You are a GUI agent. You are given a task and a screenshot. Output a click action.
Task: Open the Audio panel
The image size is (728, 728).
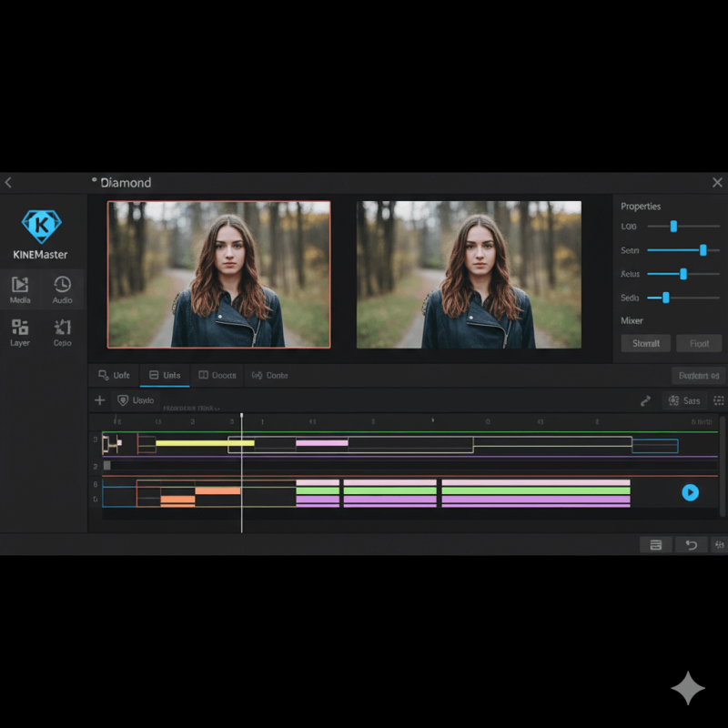coord(62,289)
